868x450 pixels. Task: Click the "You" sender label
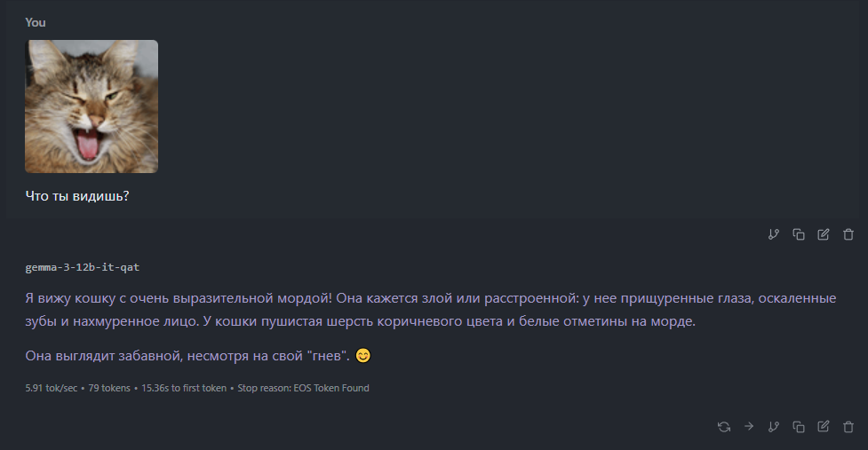(x=36, y=22)
